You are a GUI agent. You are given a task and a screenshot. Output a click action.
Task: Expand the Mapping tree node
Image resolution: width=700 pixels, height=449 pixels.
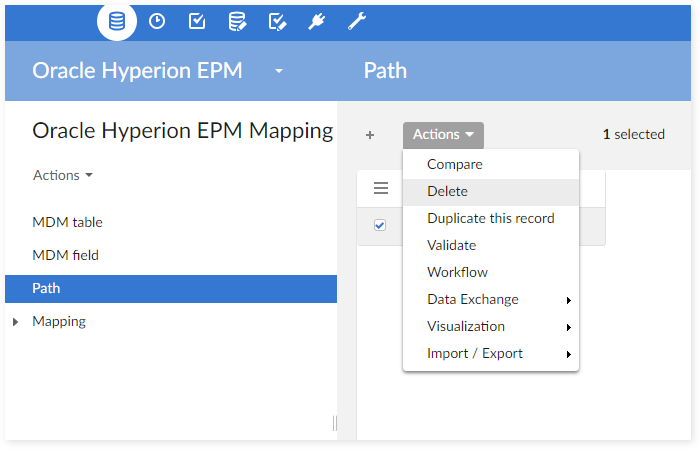click(15, 322)
